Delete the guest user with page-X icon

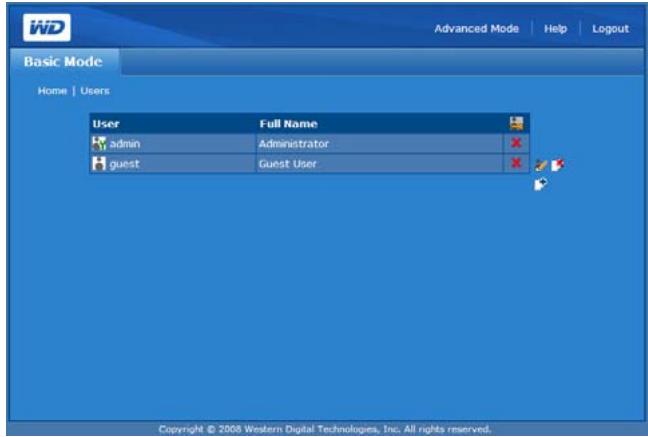point(558,165)
